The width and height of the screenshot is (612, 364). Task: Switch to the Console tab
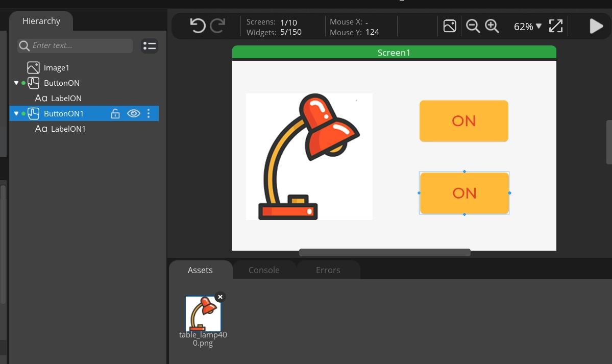[264, 270]
